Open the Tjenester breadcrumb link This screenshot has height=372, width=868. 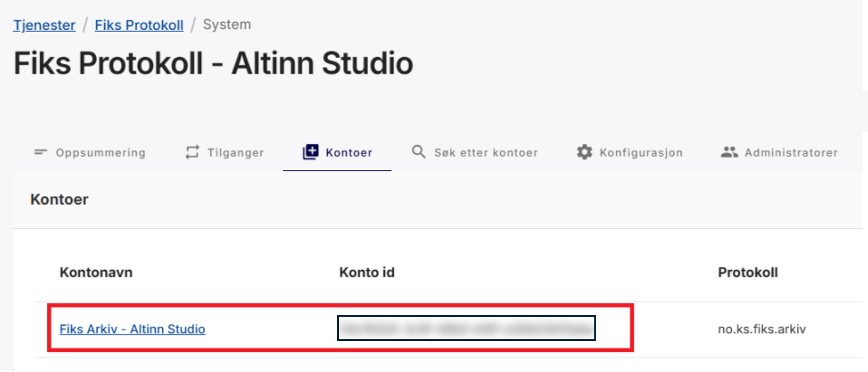coord(44,24)
